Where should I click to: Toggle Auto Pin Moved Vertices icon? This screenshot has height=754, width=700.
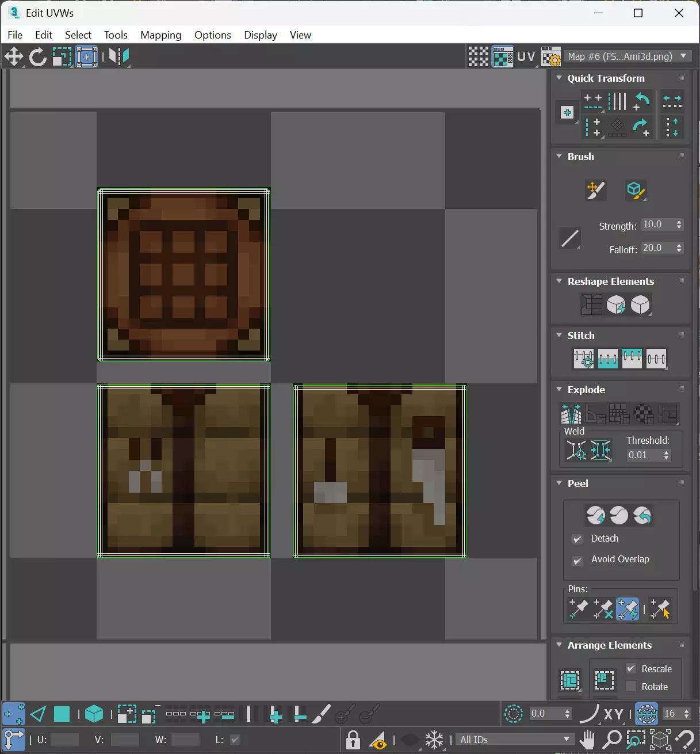coord(627,609)
